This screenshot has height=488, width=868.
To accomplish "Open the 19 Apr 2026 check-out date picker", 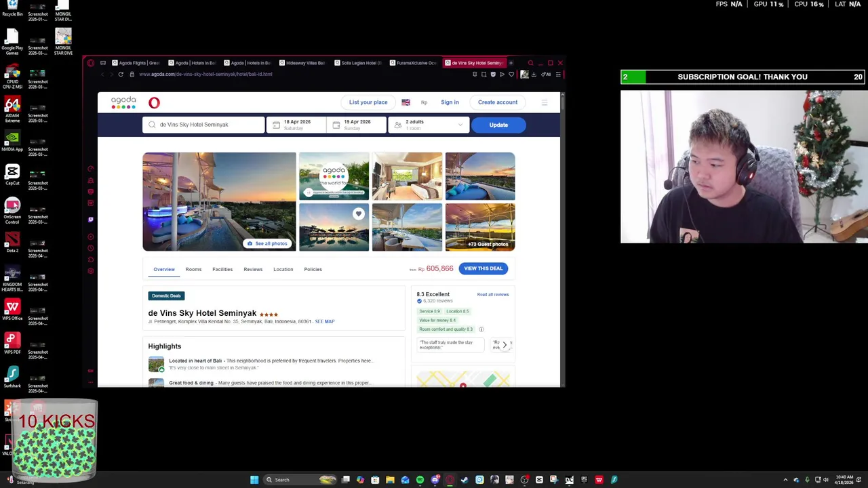I will pos(357,125).
